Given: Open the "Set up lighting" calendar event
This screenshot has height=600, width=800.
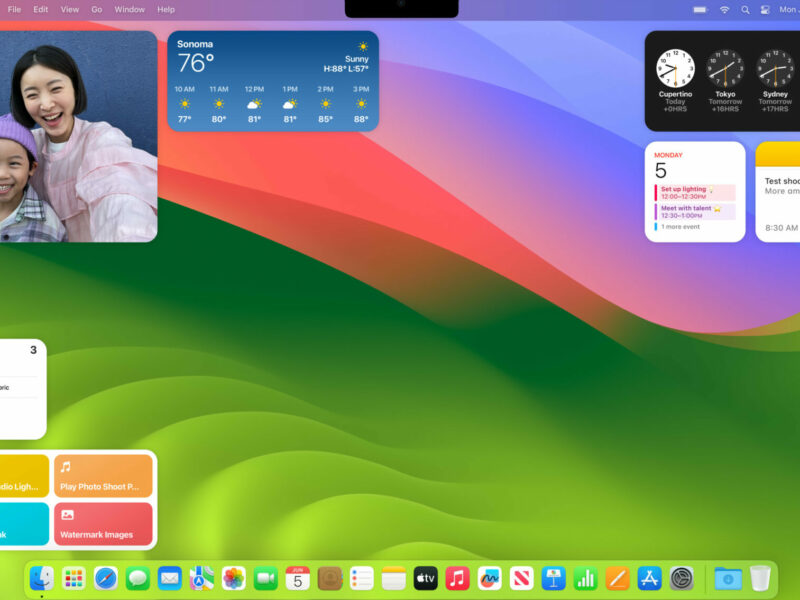Looking at the screenshot, I should [695, 192].
